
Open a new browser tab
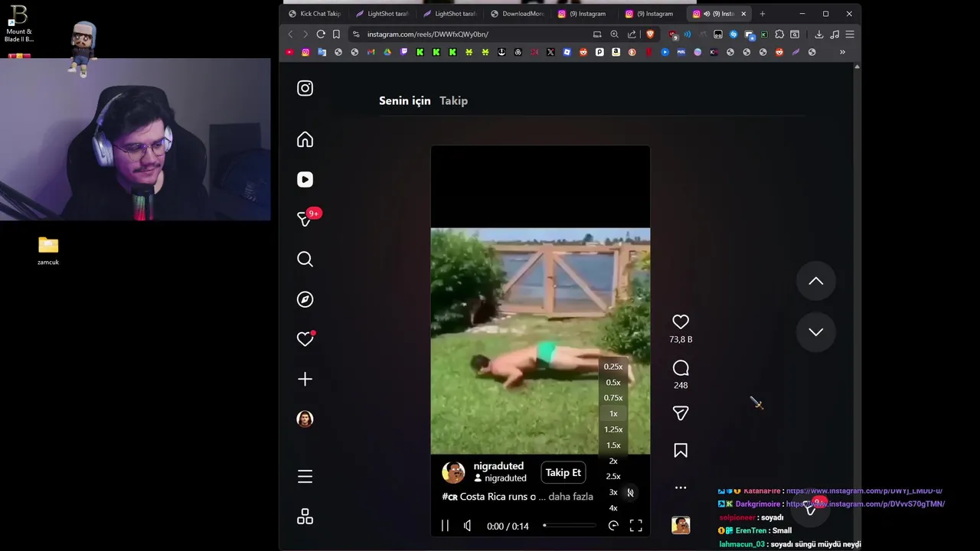[x=762, y=14]
